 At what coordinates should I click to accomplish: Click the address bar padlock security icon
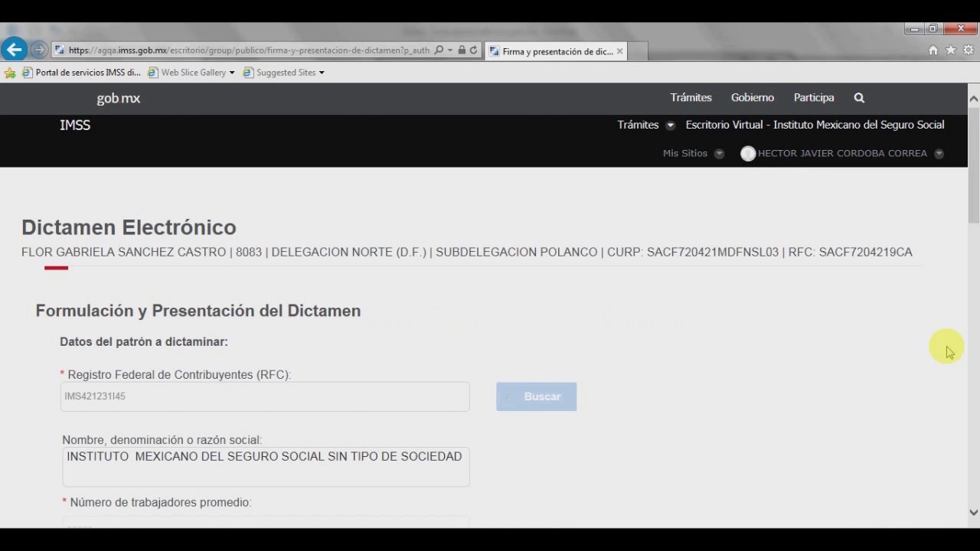pos(462,51)
